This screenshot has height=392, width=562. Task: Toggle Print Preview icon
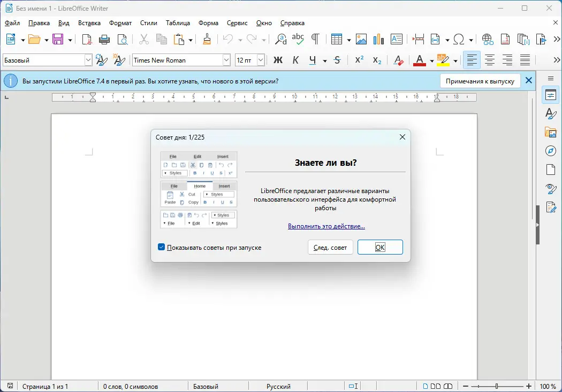(123, 39)
